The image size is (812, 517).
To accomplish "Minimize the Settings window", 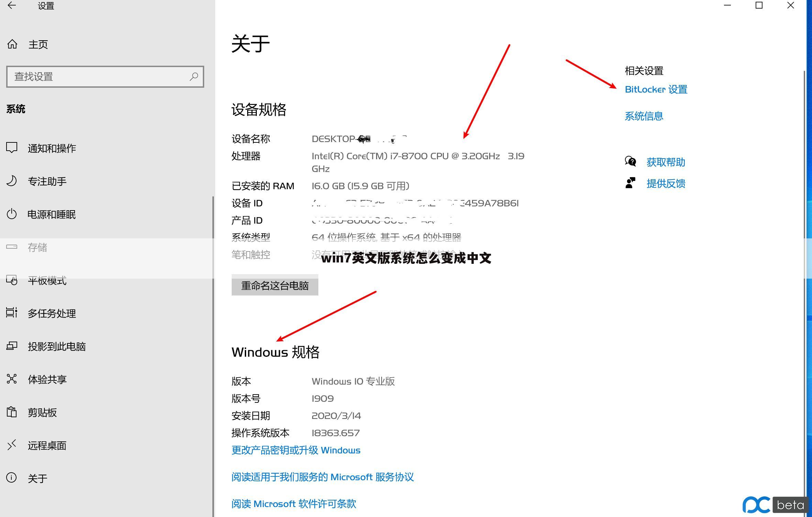I will point(727,5).
